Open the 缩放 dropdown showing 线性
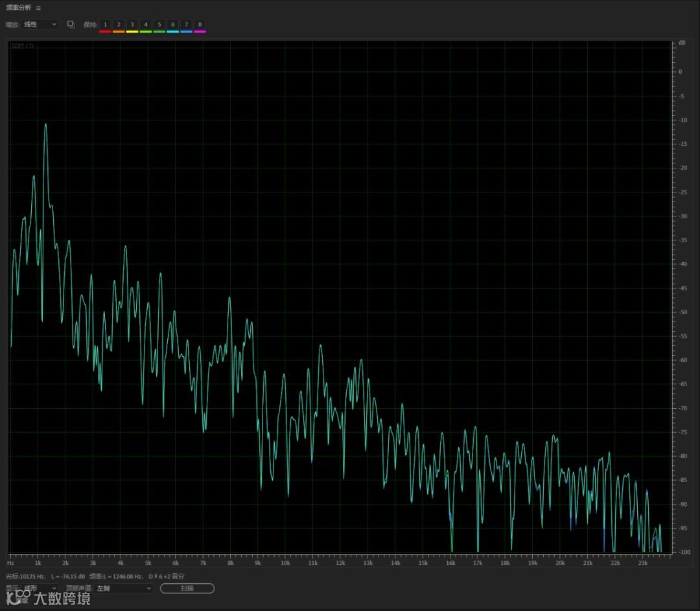 coord(40,25)
